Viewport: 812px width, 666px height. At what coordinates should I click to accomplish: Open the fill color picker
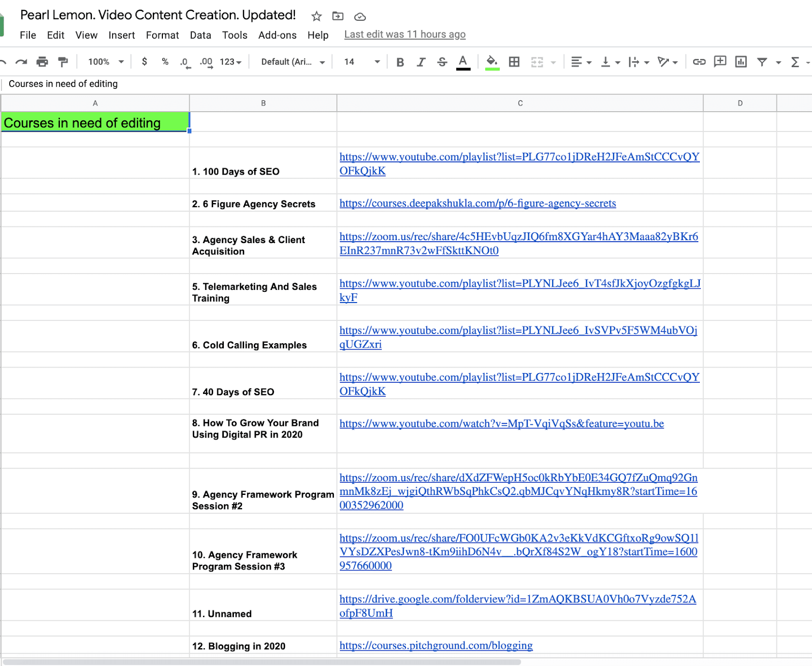point(492,62)
